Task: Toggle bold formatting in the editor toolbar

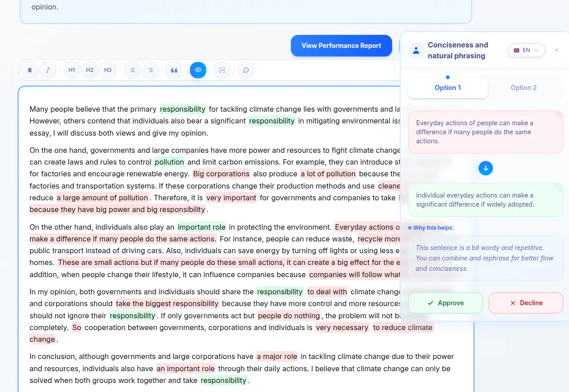Action: (30, 70)
